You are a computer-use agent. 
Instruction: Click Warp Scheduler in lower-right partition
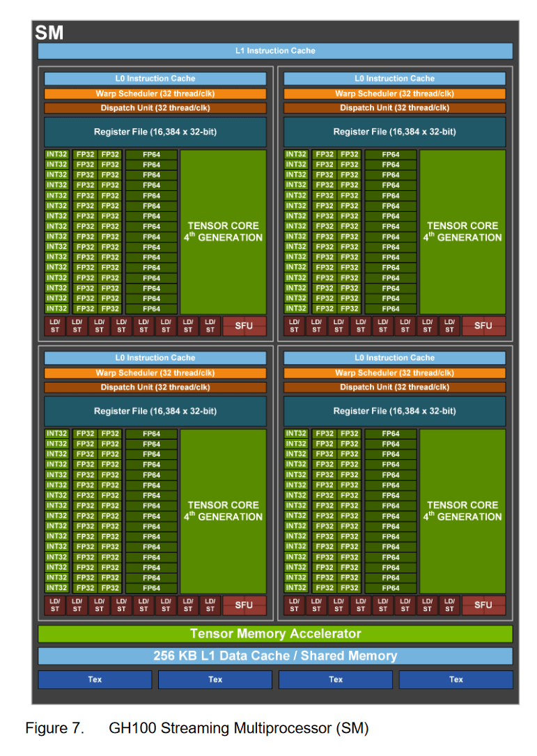click(x=395, y=373)
